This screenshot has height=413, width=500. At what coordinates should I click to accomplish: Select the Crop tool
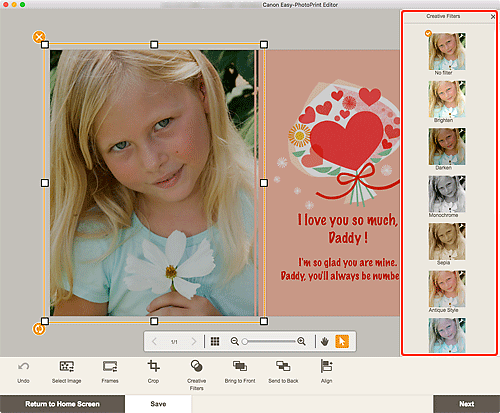point(153,366)
